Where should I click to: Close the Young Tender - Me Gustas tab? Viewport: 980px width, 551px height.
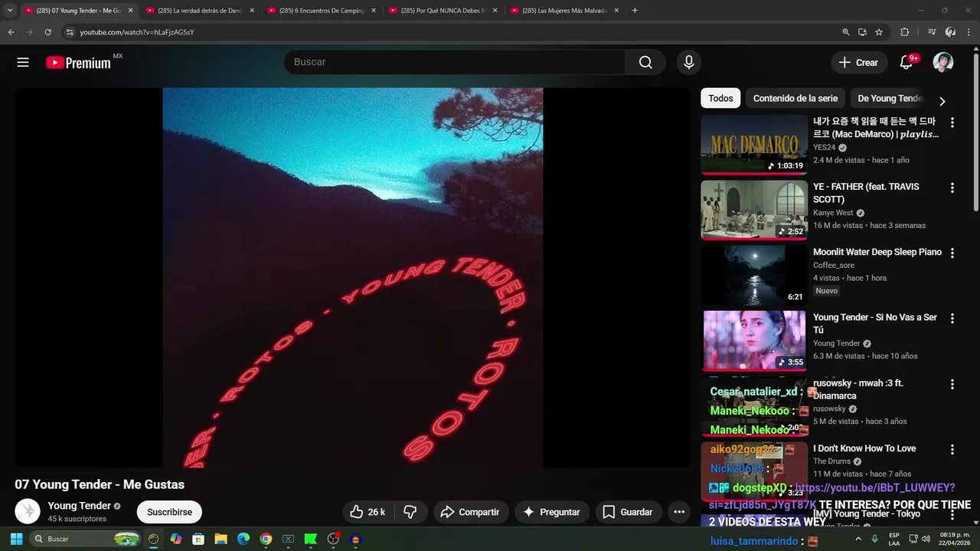click(x=130, y=11)
